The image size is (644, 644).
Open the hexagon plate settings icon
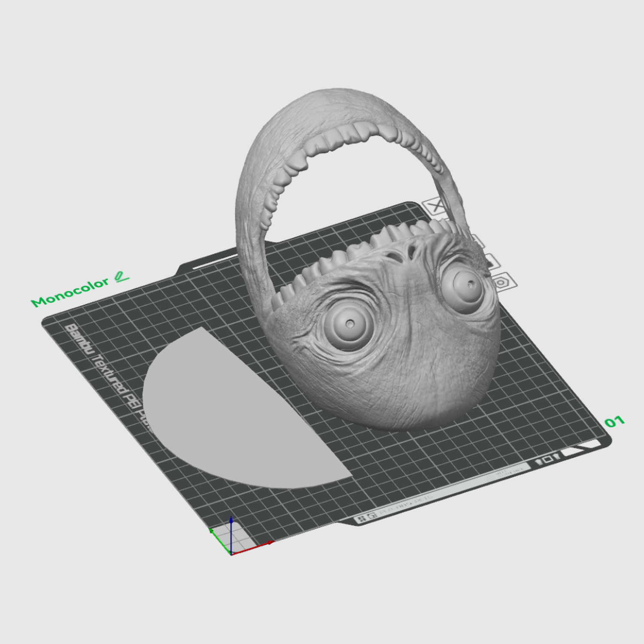[501, 282]
